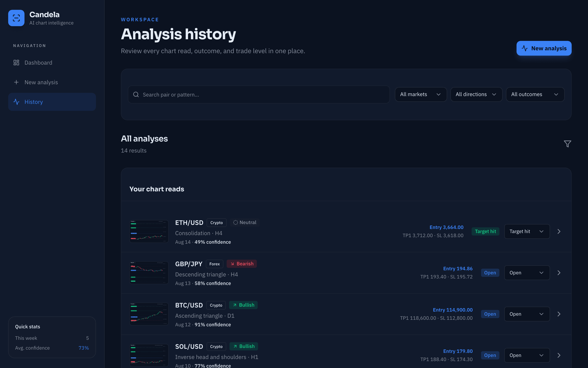Click Entry 179.80 value
The width and height of the screenshot is (588, 368).
point(458,351)
